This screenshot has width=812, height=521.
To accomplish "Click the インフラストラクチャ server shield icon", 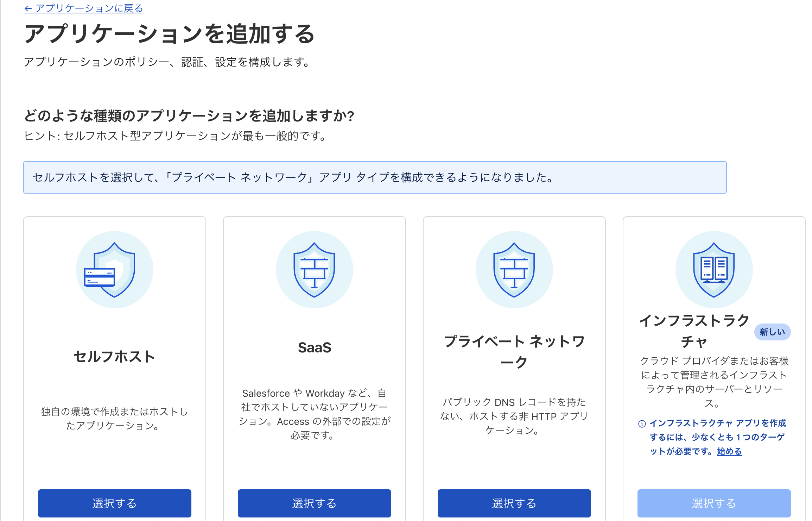I will click(714, 270).
